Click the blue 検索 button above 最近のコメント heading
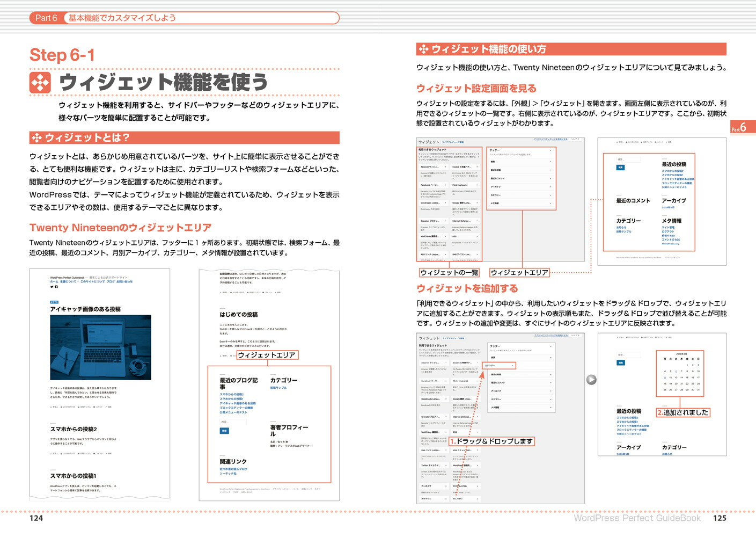The width and height of the screenshot is (756, 537). pos(620,168)
